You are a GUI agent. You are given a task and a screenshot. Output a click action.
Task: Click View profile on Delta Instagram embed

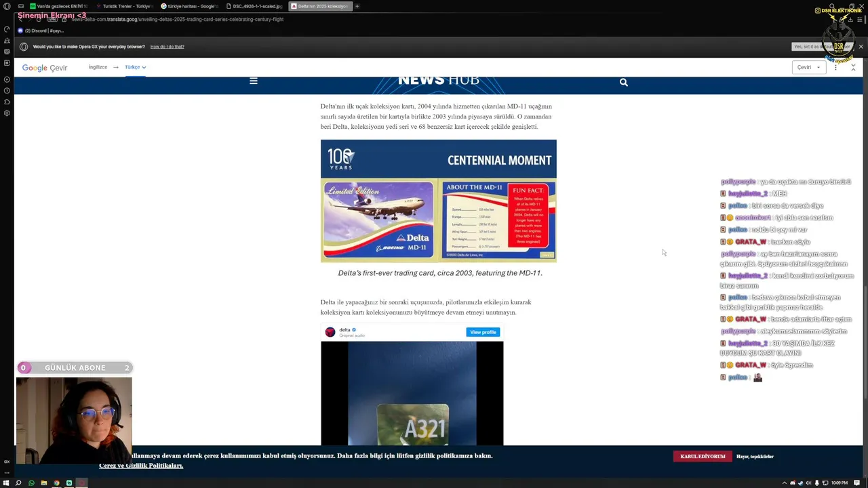[483, 332]
